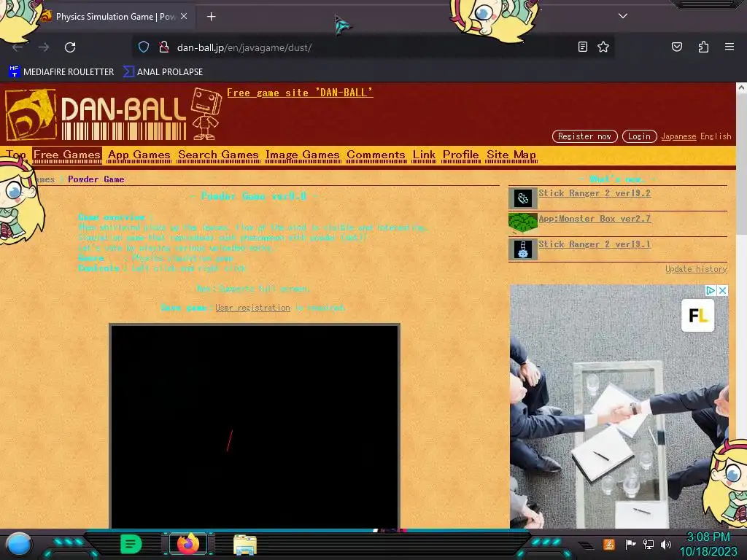Open the green notes app taskbar icon

[131, 544]
